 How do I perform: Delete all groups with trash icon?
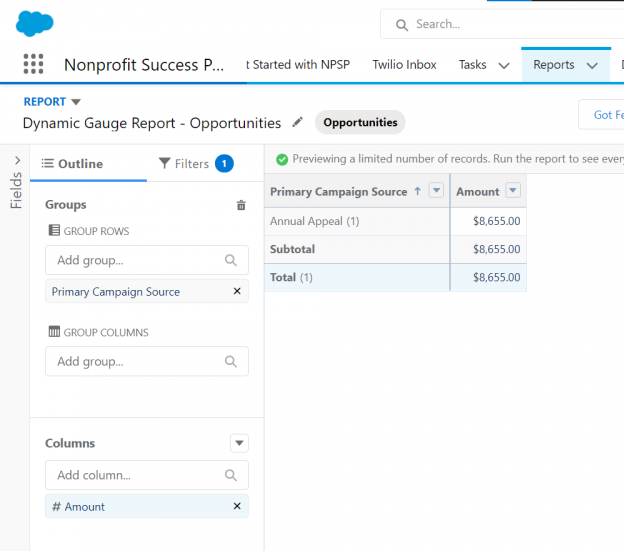click(x=240, y=205)
